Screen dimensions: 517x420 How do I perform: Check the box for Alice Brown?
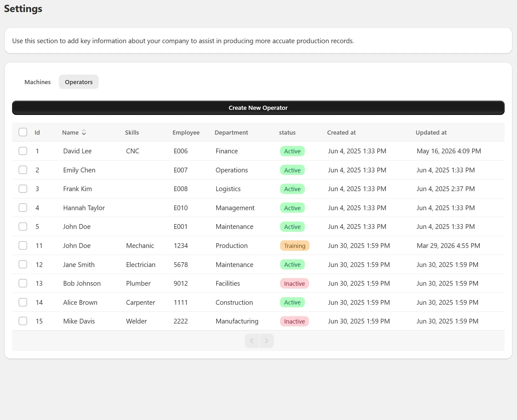(23, 302)
